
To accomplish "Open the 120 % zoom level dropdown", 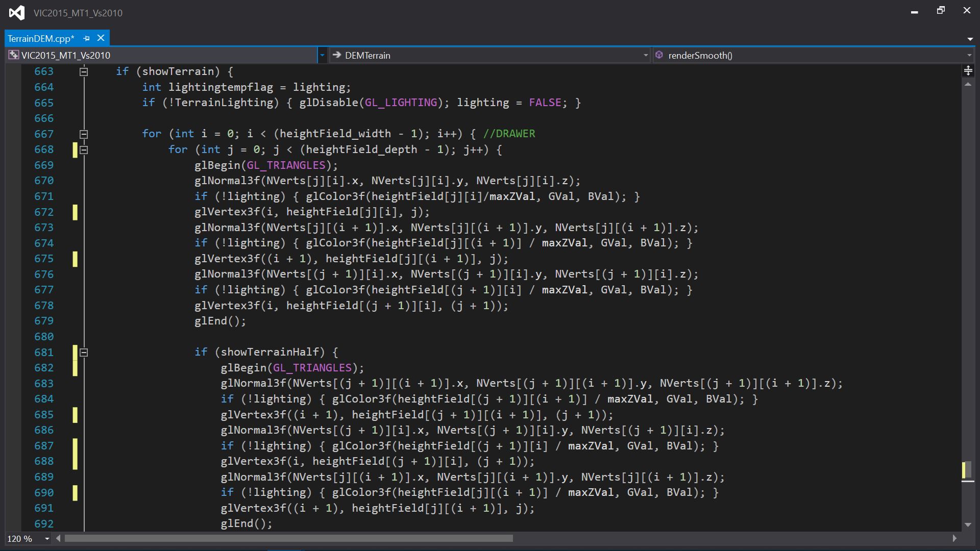I will (x=47, y=539).
